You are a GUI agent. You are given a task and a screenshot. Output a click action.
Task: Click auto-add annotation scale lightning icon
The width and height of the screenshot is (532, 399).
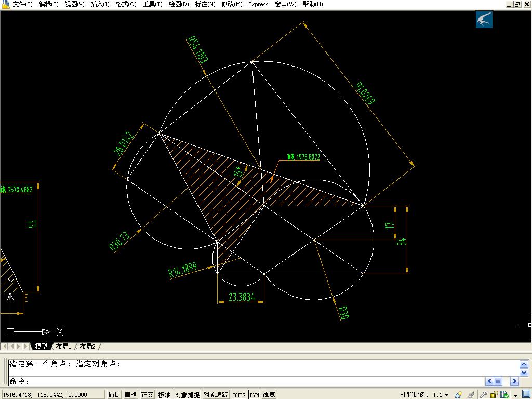471,395
